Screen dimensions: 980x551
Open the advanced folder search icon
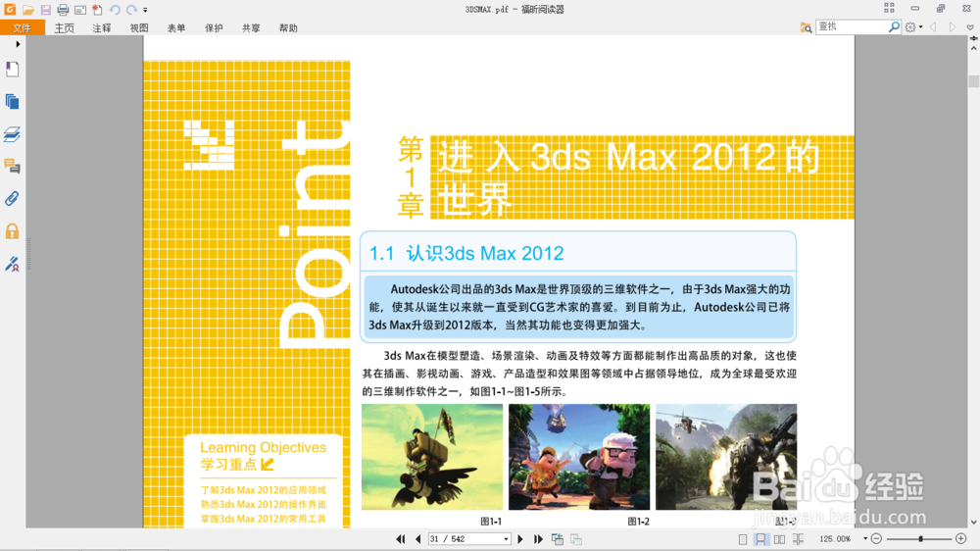coord(806,27)
